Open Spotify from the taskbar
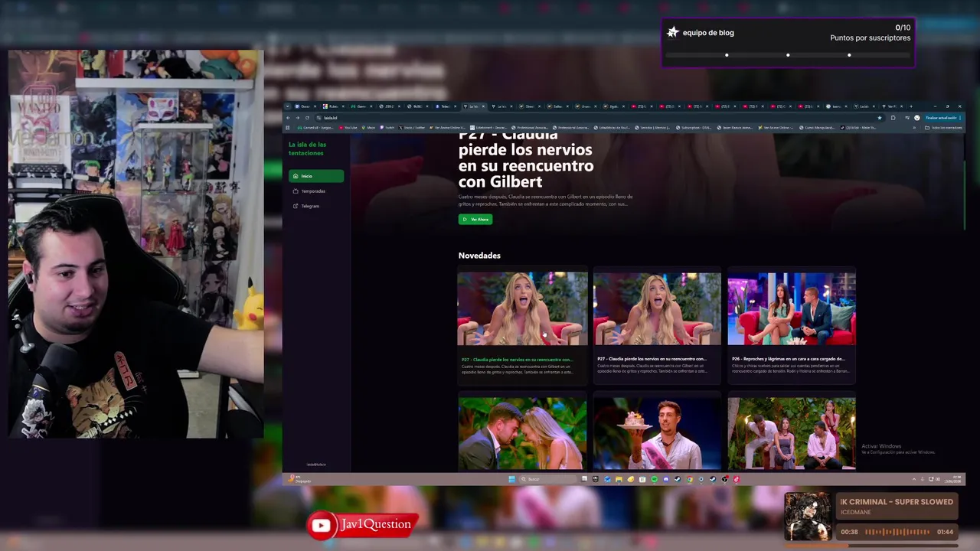This screenshot has height=551, width=980. point(654,479)
